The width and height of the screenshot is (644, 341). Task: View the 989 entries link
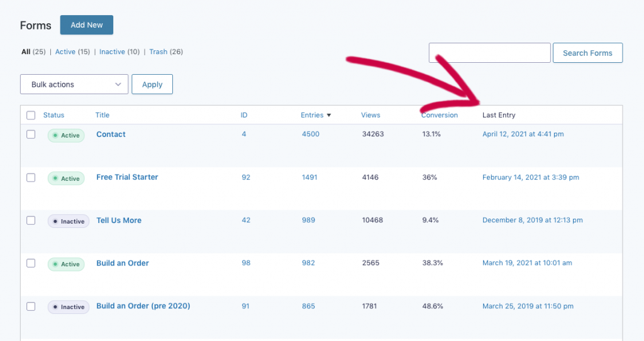coord(308,220)
